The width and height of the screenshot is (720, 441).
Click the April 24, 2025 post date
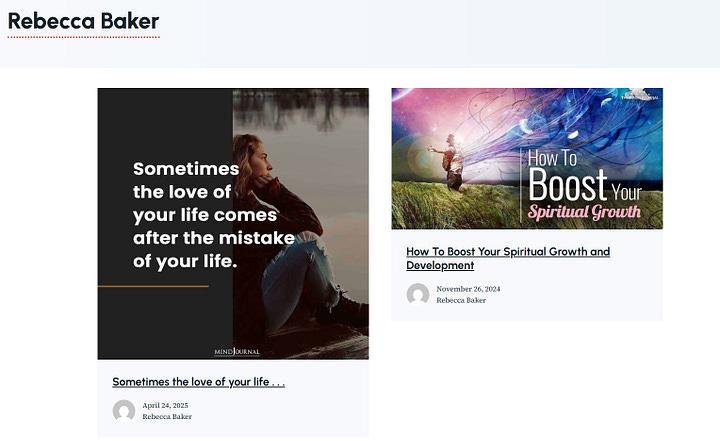click(165, 405)
